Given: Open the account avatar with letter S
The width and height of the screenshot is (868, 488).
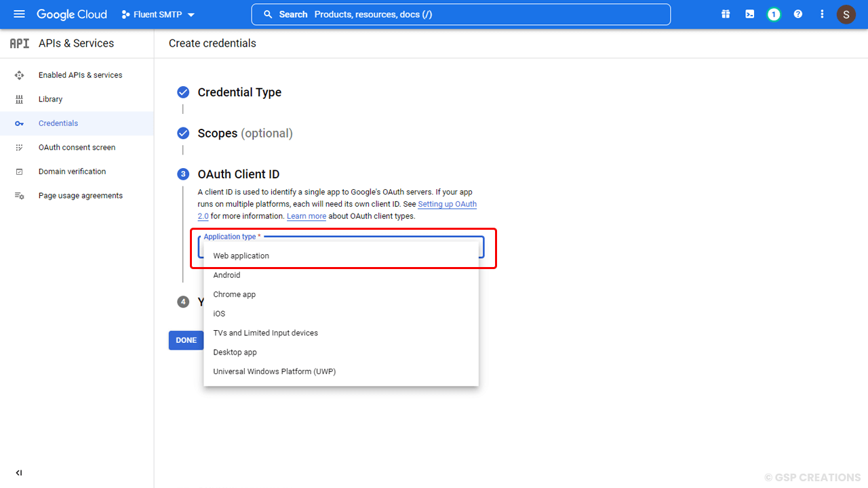Looking at the screenshot, I should [x=846, y=14].
